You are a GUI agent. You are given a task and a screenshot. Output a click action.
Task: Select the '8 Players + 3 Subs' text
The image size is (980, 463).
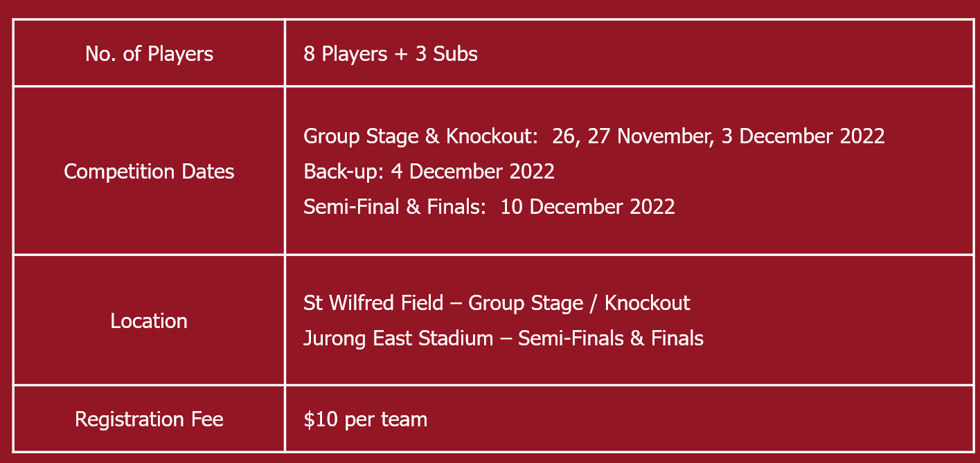click(391, 54)
